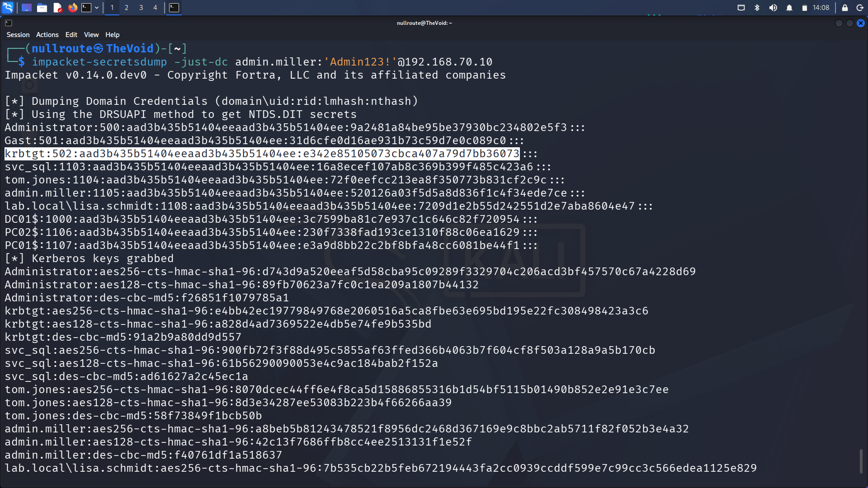Open the network status icon in the tray
Viewport: 868px width, 488px height.
point(741,8)
